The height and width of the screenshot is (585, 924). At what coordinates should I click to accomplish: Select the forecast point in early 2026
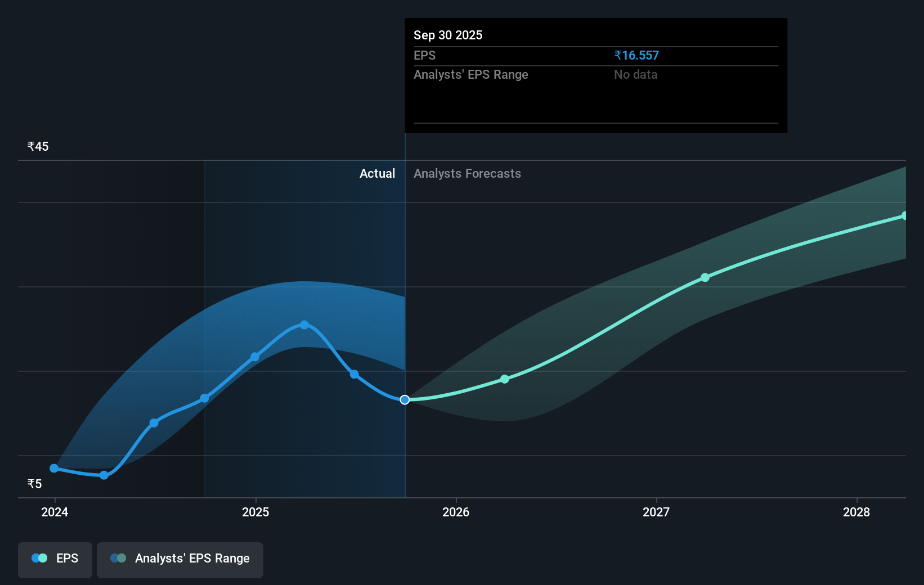505,379
